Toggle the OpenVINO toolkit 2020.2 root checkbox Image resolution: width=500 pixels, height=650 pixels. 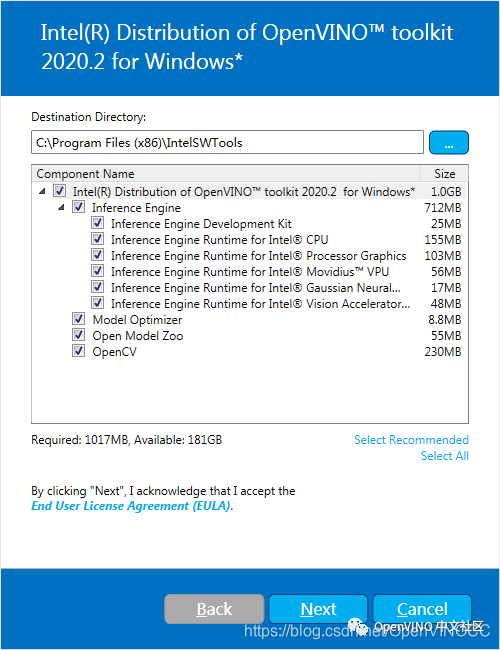(60, 191)
